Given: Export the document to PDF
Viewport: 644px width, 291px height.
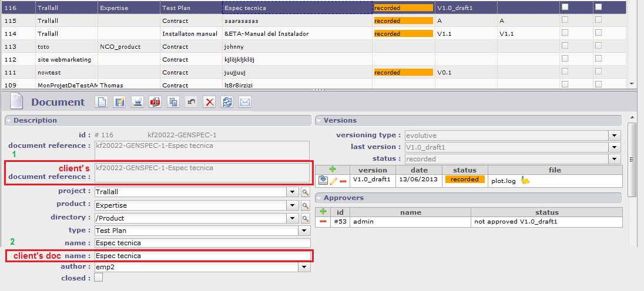Looking at the screenshot, I should pos(155,102).
